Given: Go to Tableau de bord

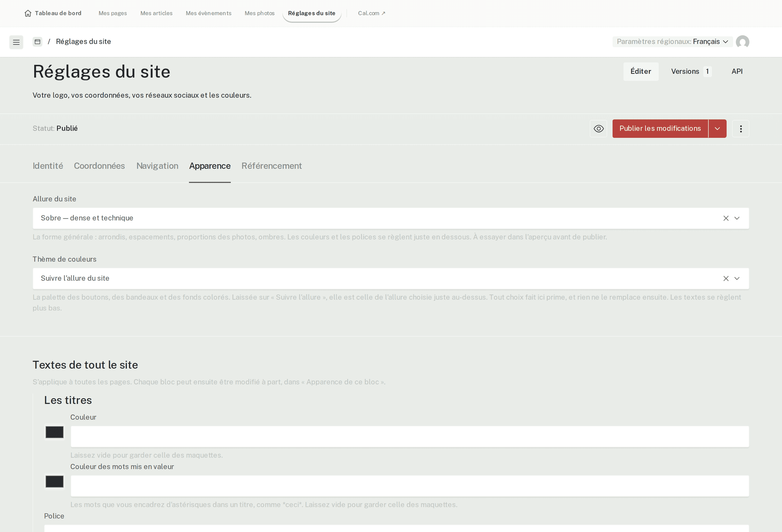Looking at the screenshot, I should (x=53, y=13).
